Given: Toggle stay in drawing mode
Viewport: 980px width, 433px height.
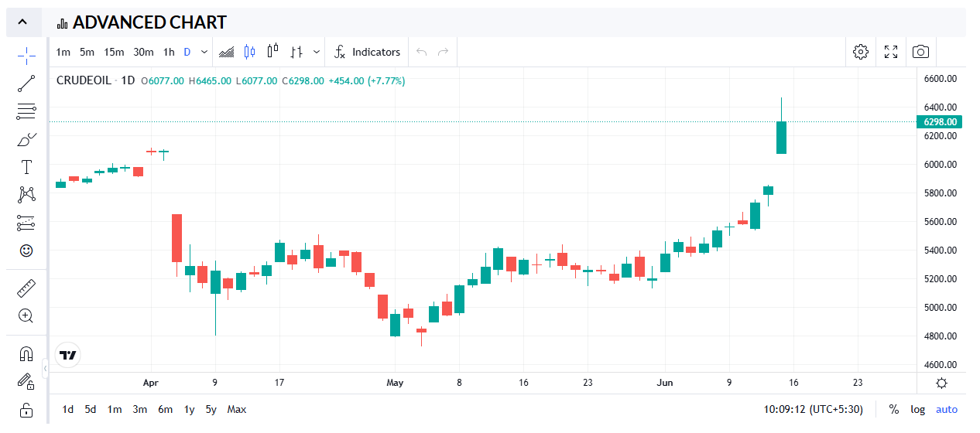Looking at the screenshot, I should (x=26, y=381).
